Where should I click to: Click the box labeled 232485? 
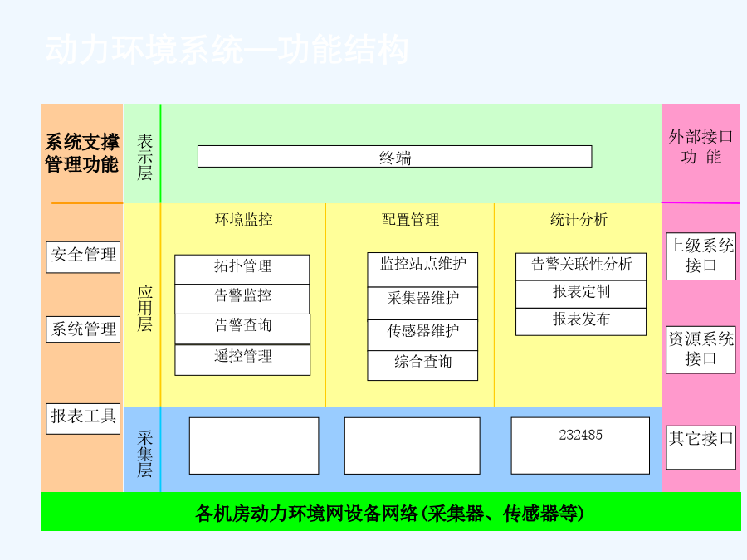pos(580,446)
